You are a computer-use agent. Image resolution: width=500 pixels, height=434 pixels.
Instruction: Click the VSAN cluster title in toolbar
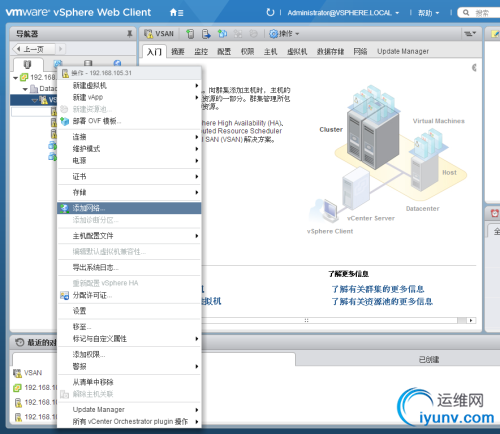point(159,34)
